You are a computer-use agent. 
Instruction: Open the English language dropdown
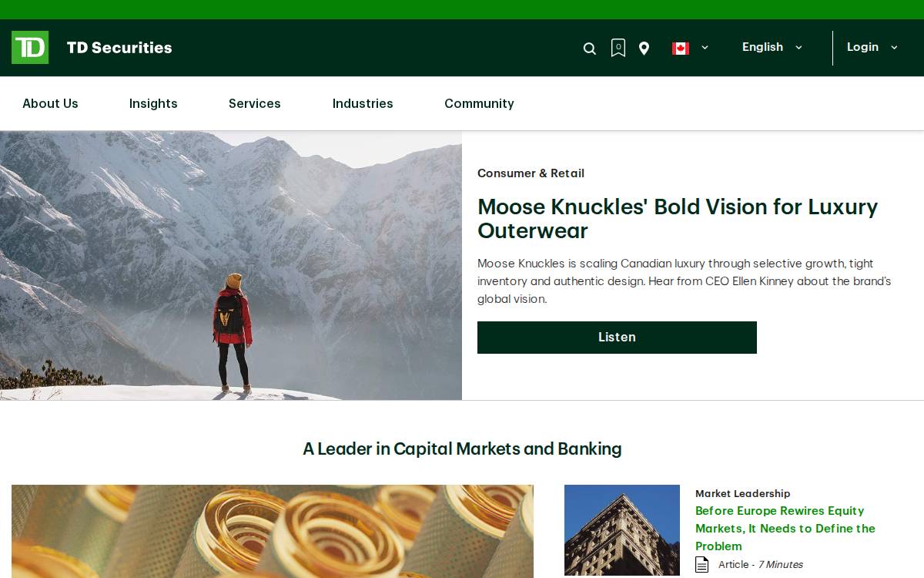point(772,47)
